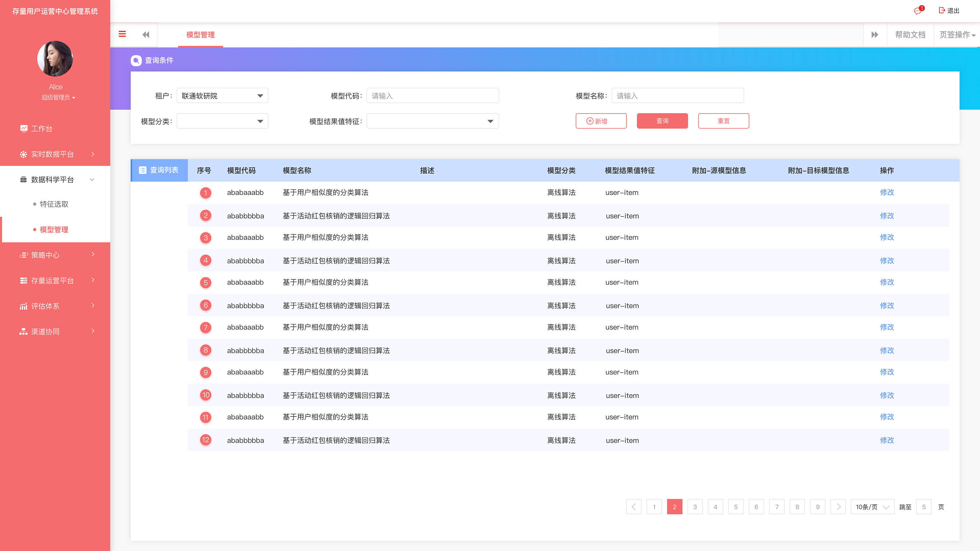The image size is (980, 551).
Task: Open the 页签操作 tab actions menu
Action: (957, 35)
